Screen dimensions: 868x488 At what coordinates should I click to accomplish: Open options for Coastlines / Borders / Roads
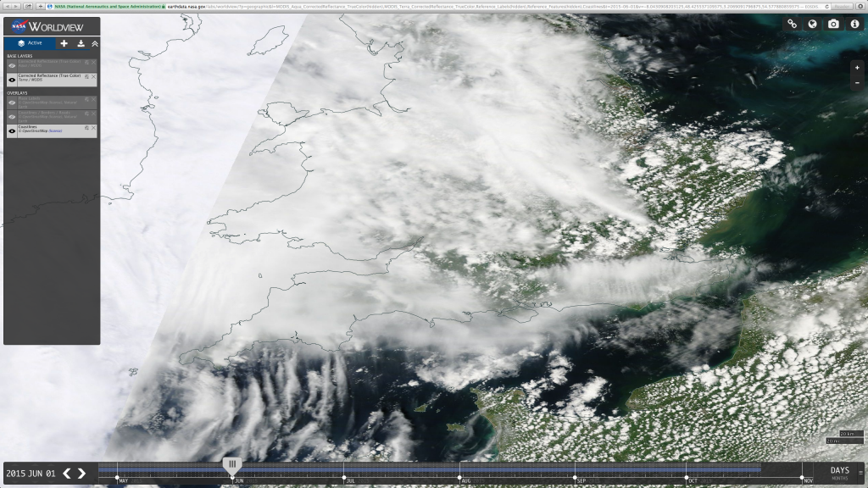[87, 114]
